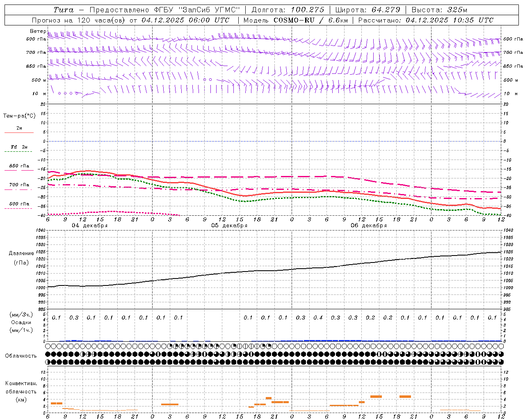Click the "Долгота: 100.275" longitude value
The width and height of the screenshot is (525, 420).
pos(288,10)
